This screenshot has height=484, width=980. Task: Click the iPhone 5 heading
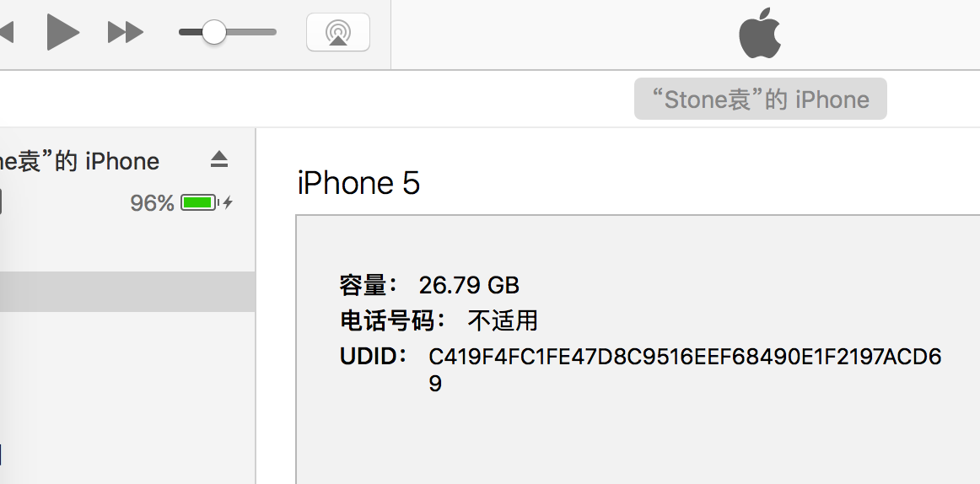coord(358,183)
